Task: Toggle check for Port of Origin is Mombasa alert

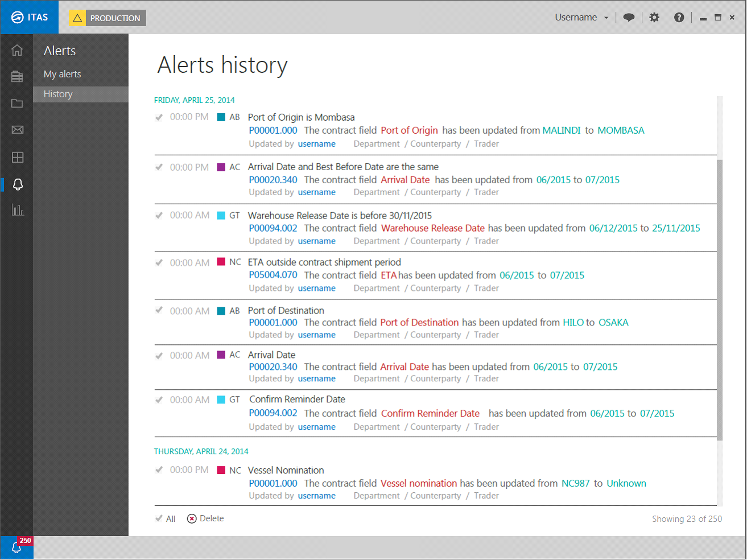Action: pyautogui.click(x=159, y=117)
